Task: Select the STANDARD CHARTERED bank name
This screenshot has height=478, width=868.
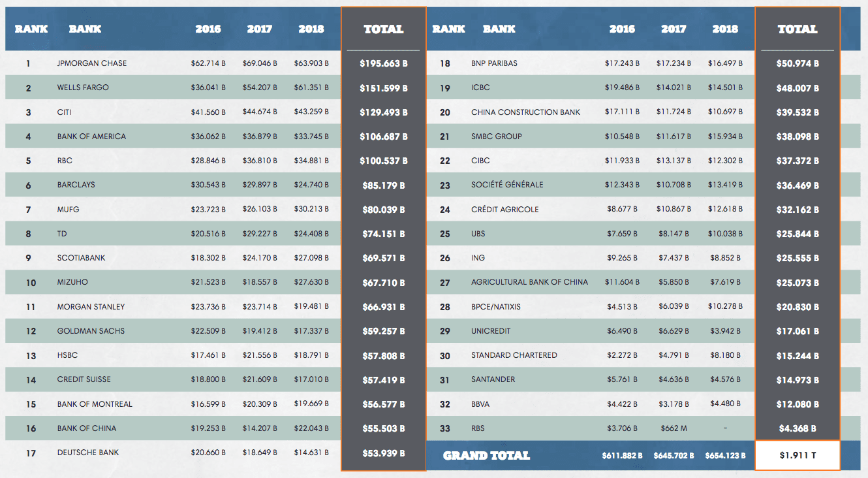Action: (514, 355)
